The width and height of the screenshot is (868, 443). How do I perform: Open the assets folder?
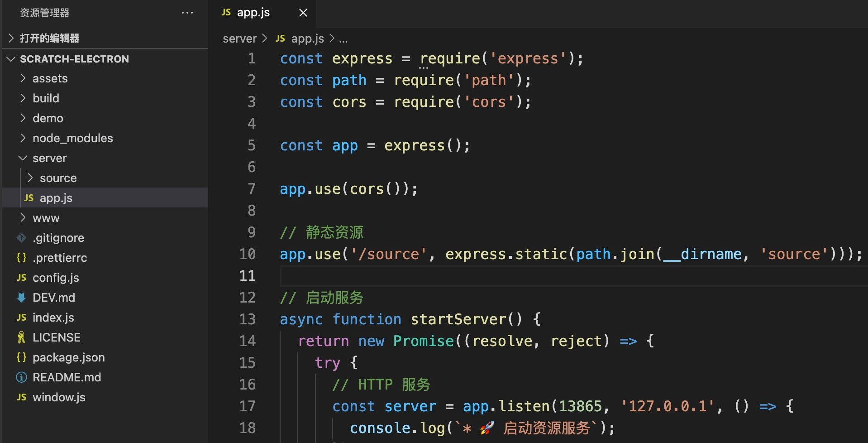[105, 78]
